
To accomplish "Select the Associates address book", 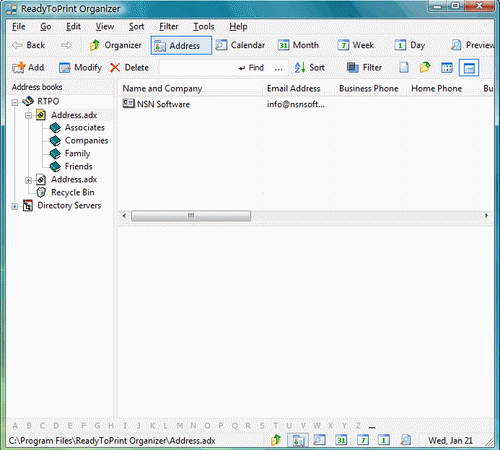I will [x=84, y=127].
